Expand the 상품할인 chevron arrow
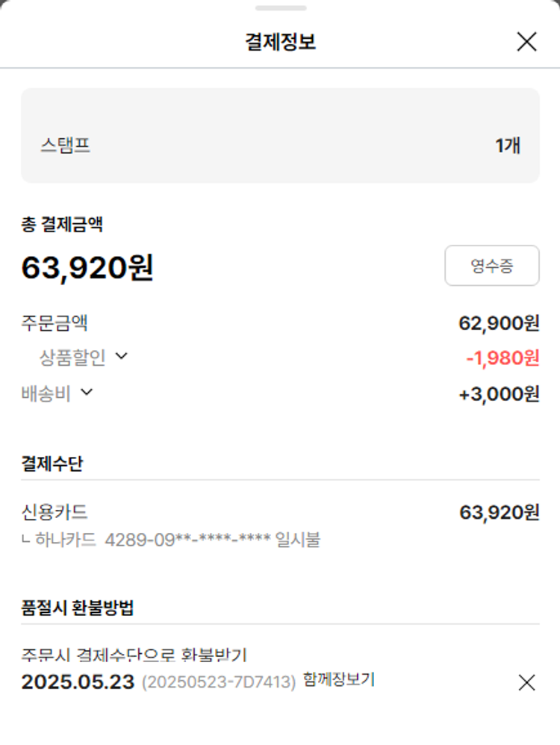Screen dimensions: 560x745 coord(122,356)
